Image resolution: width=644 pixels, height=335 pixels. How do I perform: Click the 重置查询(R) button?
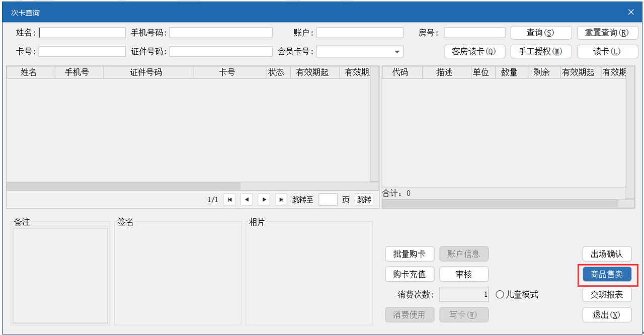tap(607, 33)
